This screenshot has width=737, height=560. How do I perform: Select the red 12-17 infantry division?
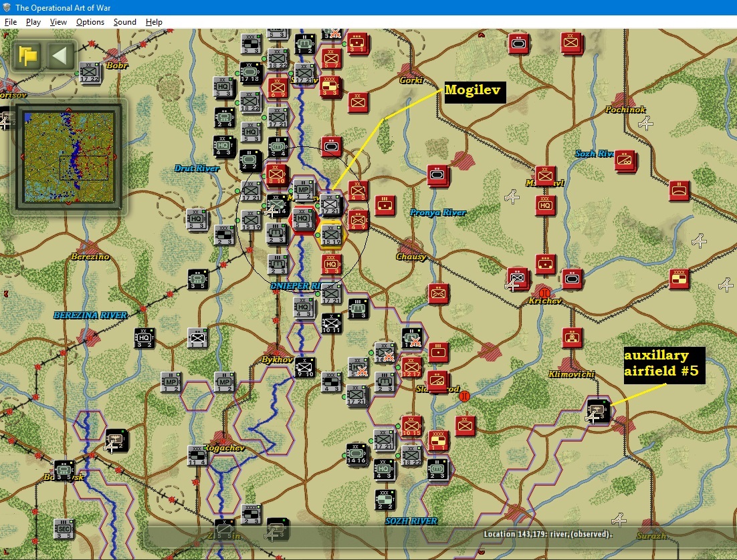(x=412, y=367)
